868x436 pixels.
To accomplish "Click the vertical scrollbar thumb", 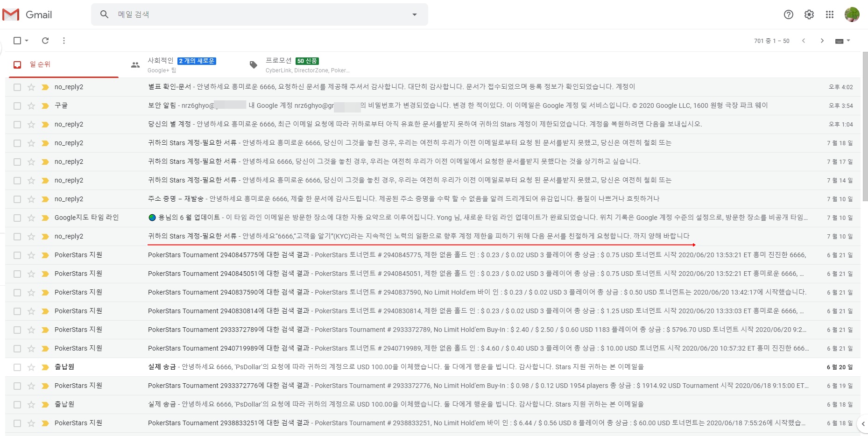I will (865, 126).
